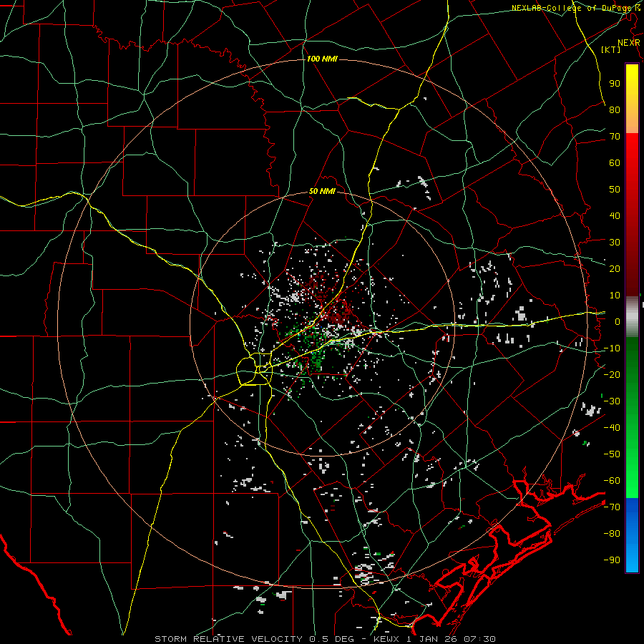
Task: Select the -60 value on velocity scale
Action: pos(612,481)
